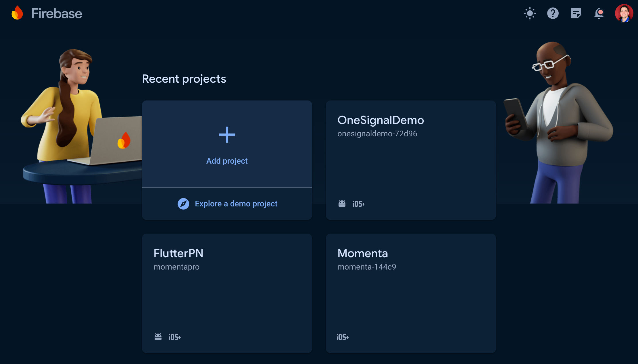Open the release notes feedback icon

click(x=576, y=13)
